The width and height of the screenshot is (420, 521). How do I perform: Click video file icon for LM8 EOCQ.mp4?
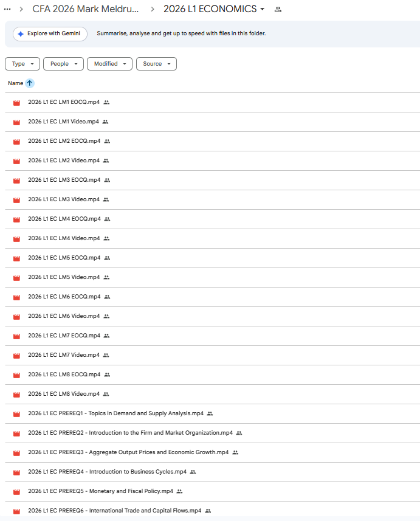16,375
